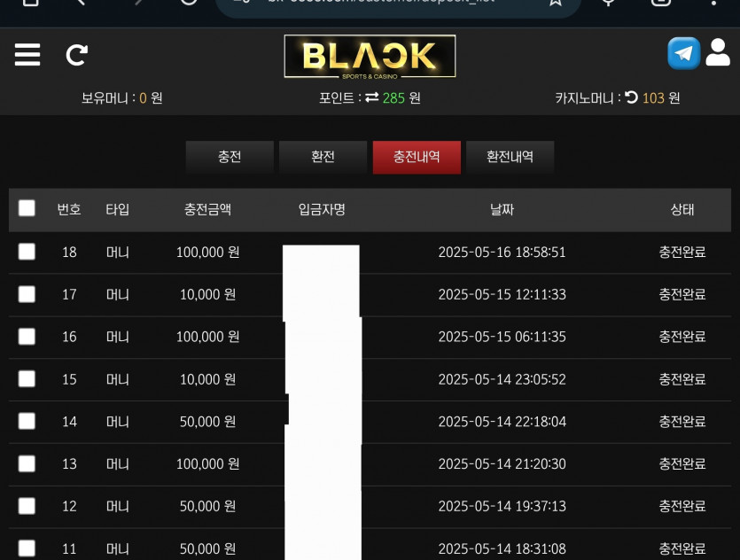
Task: Select checkbox for deposit number 12
Action: point(27,506)
